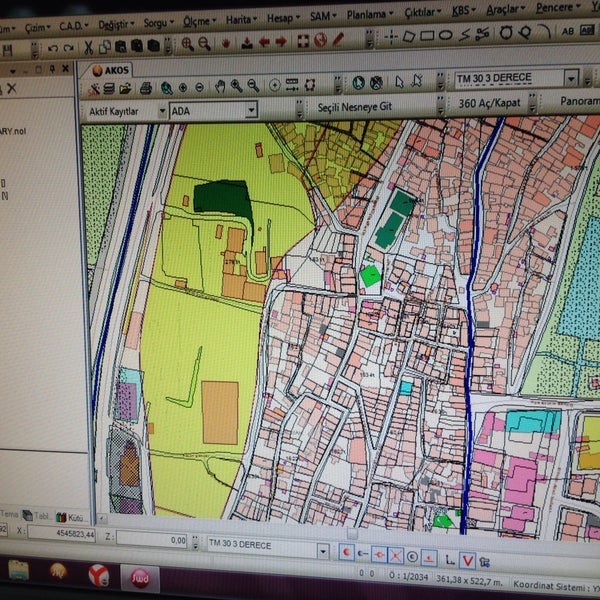Open the Harita menu
Image resolution: width=600 pixels, height=600 pixels.
click(x=241, y=20)
